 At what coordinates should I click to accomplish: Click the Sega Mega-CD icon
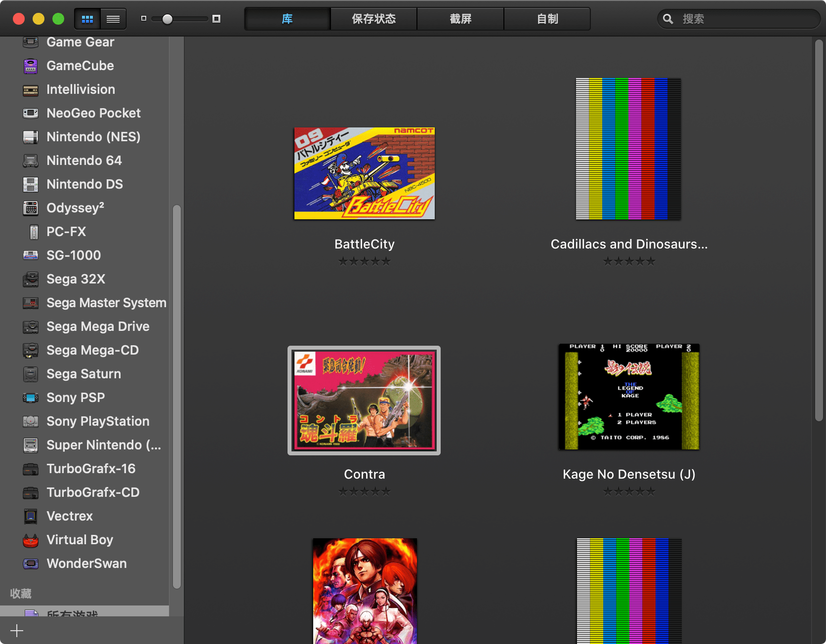click(x=31, y=350)
